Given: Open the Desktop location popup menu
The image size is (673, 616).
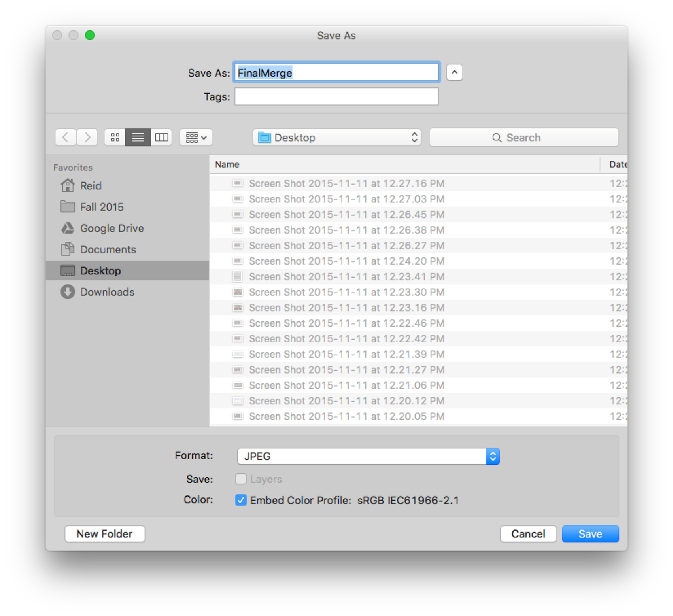Looking at the screenshot, I should [x=337, y=137].
